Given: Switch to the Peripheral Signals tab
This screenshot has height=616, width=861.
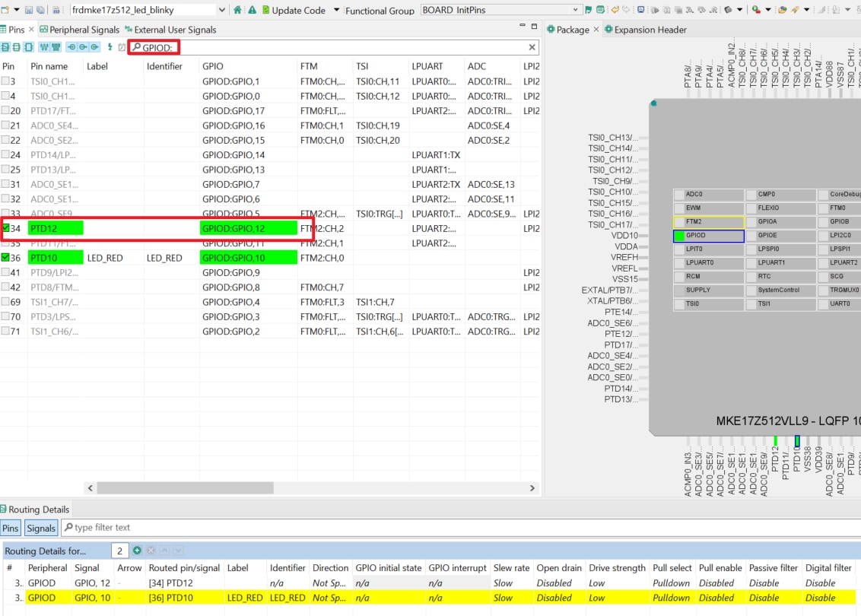Looking at the screenshot, I should click(x=79, y=30).
